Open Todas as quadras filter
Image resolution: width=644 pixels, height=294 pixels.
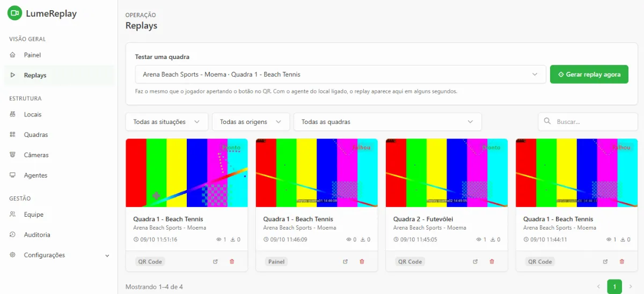point(387,122)
